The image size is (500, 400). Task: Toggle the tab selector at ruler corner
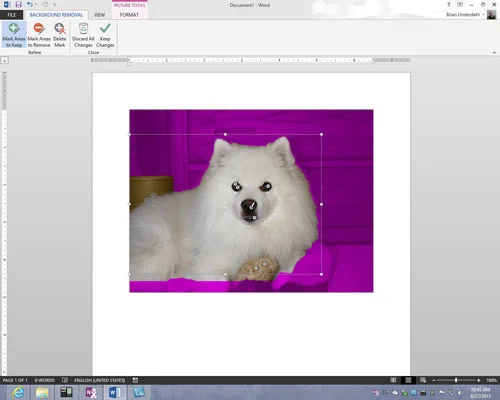[x=4, y=60]
